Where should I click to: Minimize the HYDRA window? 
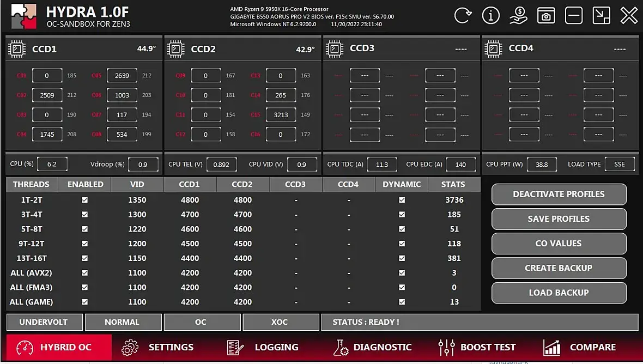[574, 16]
